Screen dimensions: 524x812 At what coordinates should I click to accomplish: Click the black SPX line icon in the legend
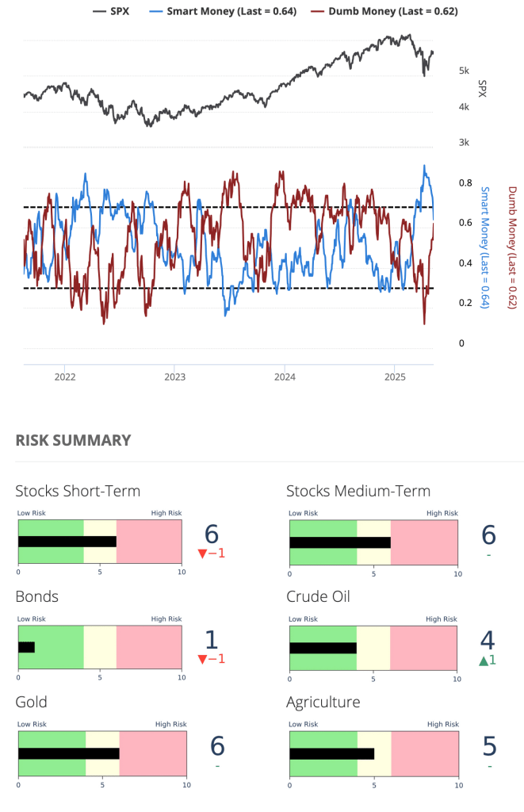click(x=100, y=11)
